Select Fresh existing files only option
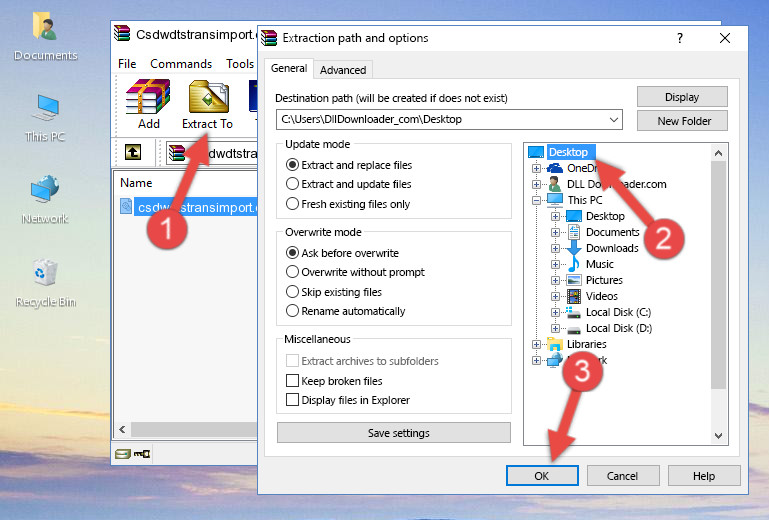 click(x=292, y=204)
